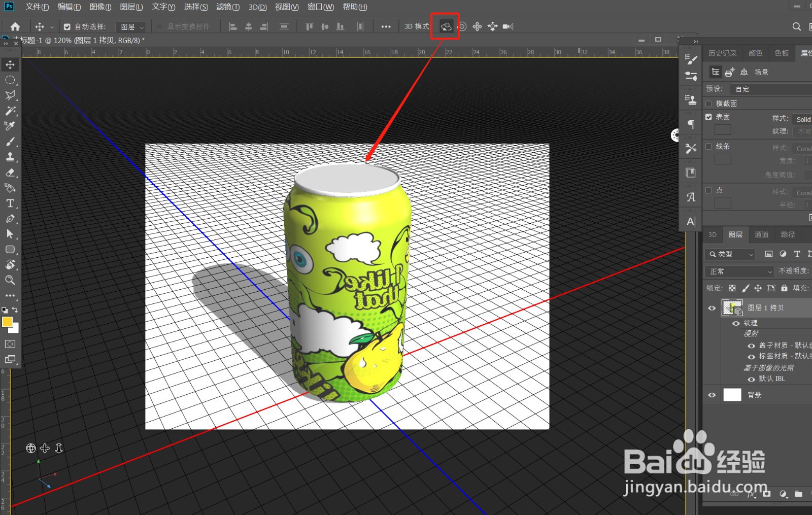Enable the 横截面 checkbox
This screenshot has width=812, height=515.
[708, 104]
